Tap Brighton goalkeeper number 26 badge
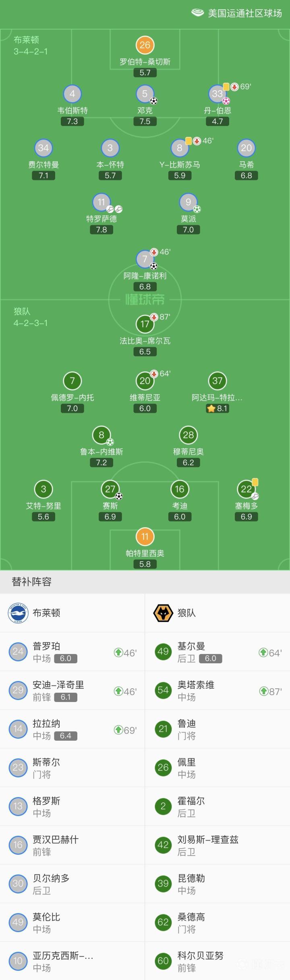The image size is (290, 980). [145, 45]
